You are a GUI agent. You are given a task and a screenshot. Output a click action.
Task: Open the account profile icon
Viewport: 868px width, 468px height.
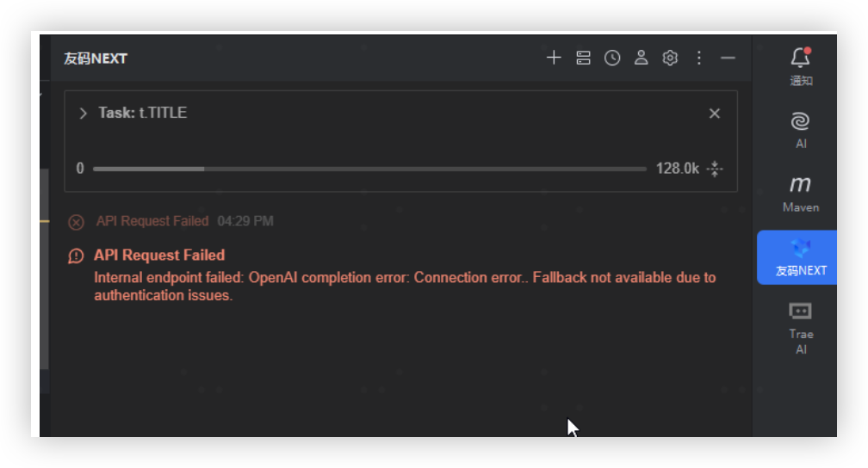(x=641, y=58)
